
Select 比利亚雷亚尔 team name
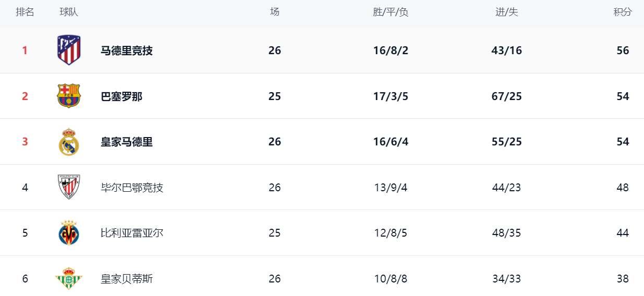pyautogui.click(x=132, y=233)
